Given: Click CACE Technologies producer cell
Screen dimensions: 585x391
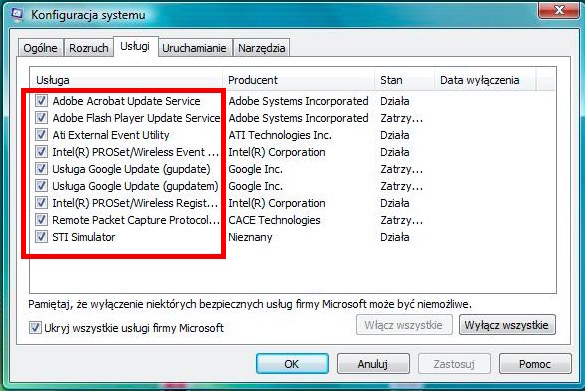Looking at the screenshot, I should pyautogui.click(x=275, y=220).
